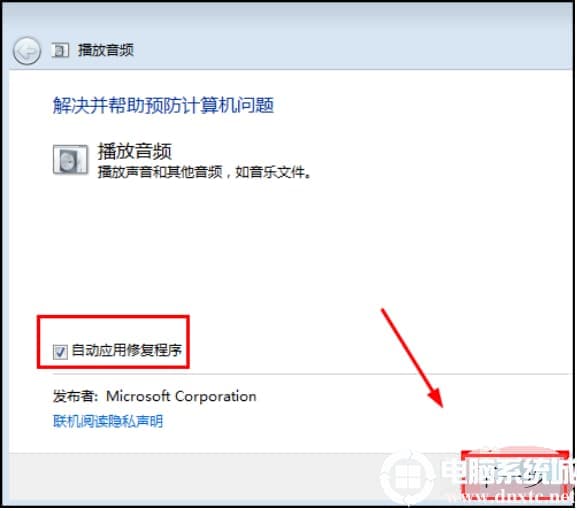Image resolution: width=577 pixels, height=511 pixels.
Task: Select the large 播放音频 troubleshooter title
Action: pyautogui.click(x=135, y=151)
